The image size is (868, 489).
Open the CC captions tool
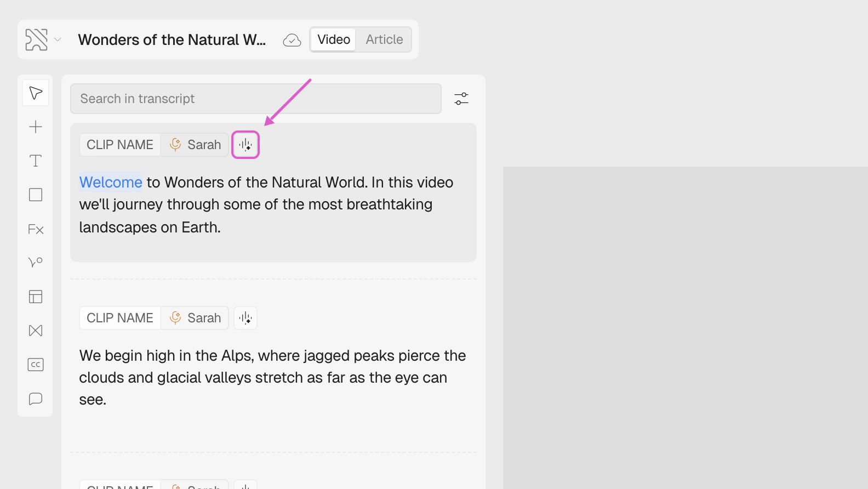pos(36,365)
